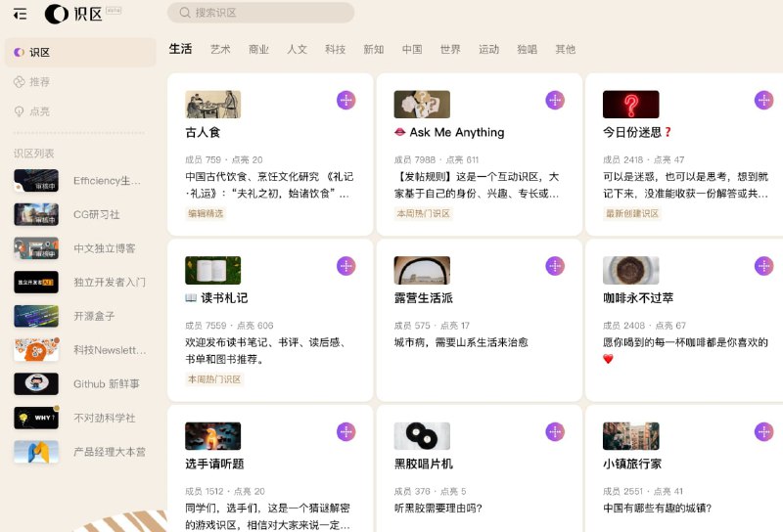Switch to the 商业 tab
Image resolution: width=783 pixels, height=532 pixels.
[258, 50]
